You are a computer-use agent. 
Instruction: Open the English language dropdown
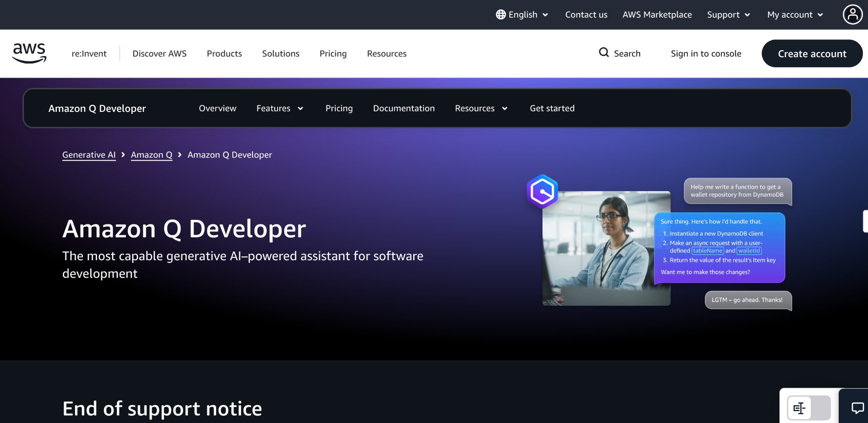point(522,14)
